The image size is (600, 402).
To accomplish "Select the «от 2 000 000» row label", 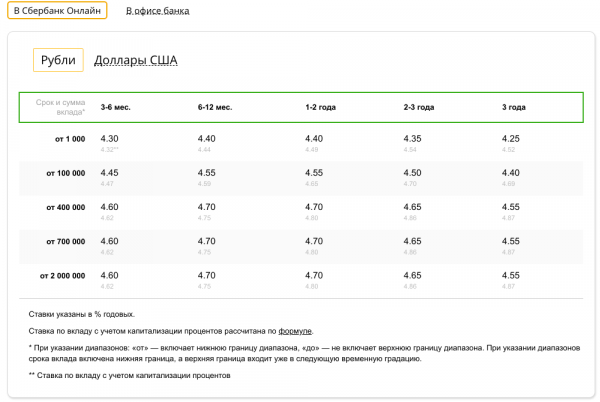I will tap(63, 276).
